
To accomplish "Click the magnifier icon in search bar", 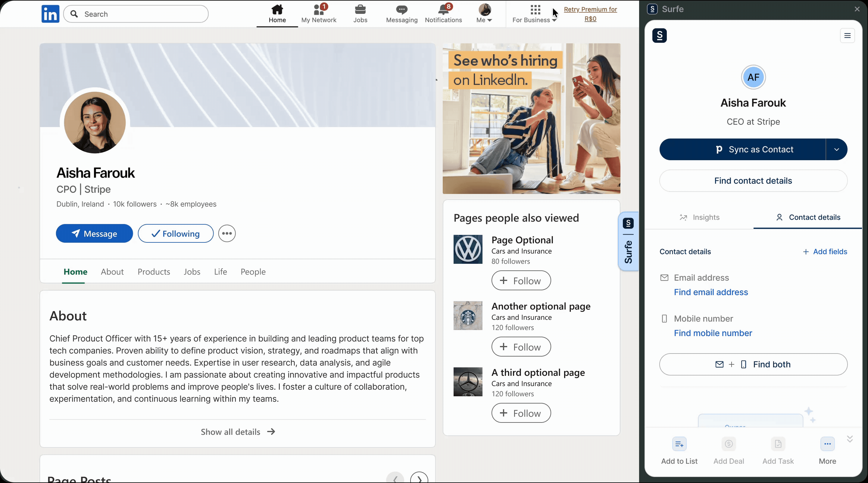I will click(x=74, y=14).
